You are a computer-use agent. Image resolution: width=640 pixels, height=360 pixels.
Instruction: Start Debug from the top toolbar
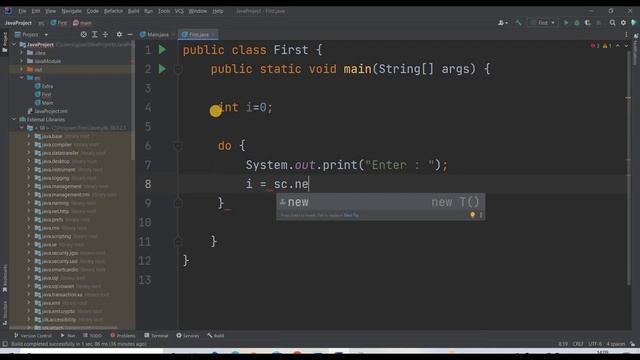(x=577, y=23)
